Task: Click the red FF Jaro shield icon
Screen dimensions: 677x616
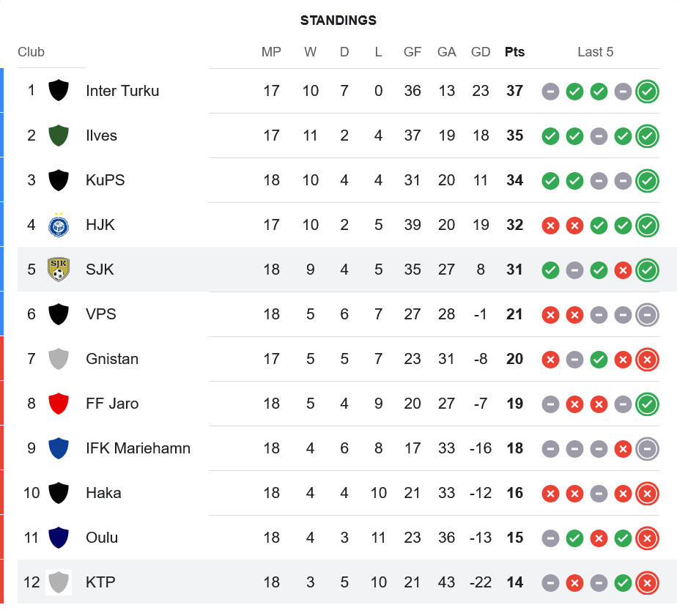Action: point(59,404)
